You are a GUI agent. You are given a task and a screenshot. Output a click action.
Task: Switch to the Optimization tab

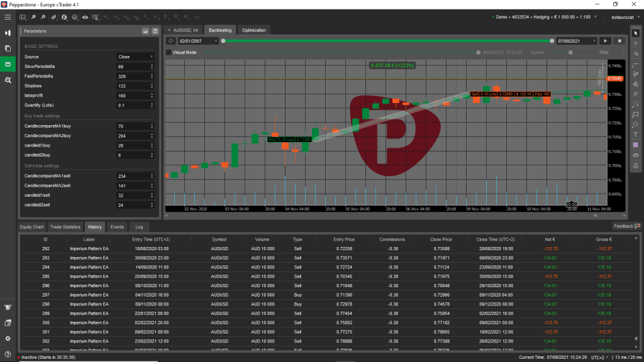[253, 30]
